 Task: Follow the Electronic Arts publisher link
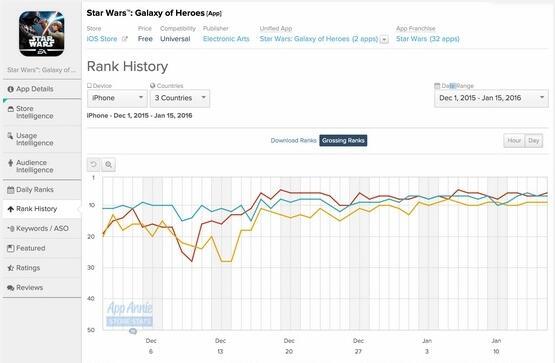(x=226, y=39)
